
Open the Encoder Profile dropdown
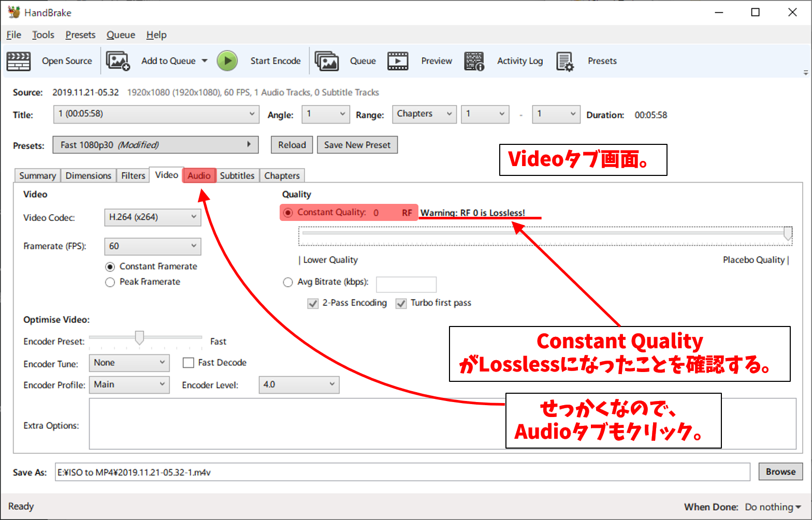click(x=129, y=384)
